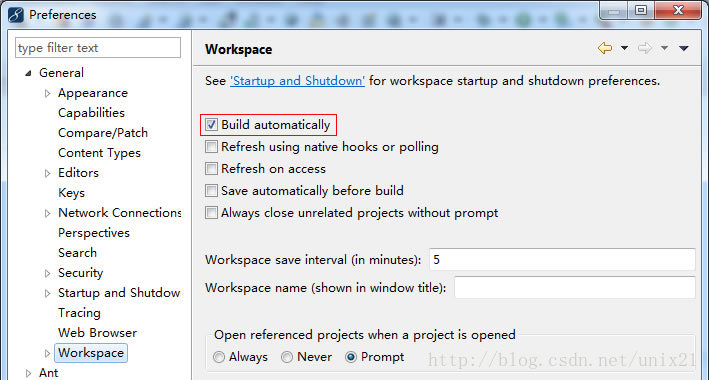The height and width of the screenshot is (380, 709).
Task: Click the yellow back navigation arrow
Action: [x=605, y=48]
